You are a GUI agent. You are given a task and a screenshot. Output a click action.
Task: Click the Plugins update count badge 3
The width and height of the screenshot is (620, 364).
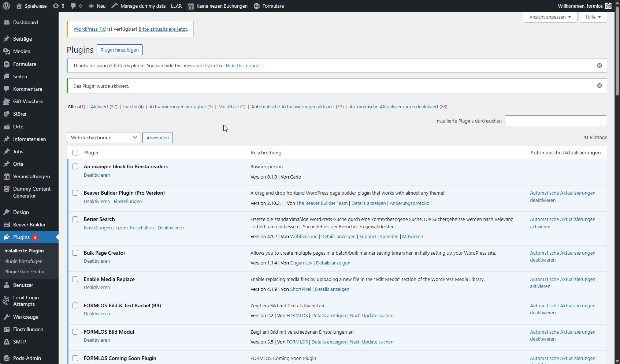(x=35, y=237)
